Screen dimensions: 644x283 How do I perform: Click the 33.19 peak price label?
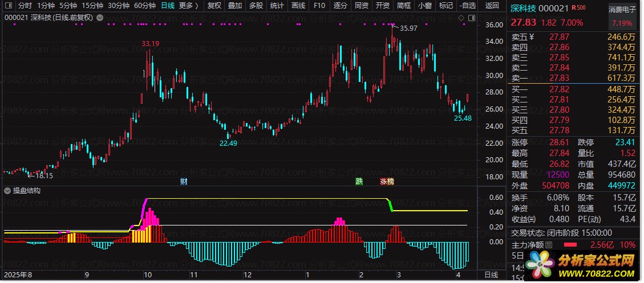151,44
